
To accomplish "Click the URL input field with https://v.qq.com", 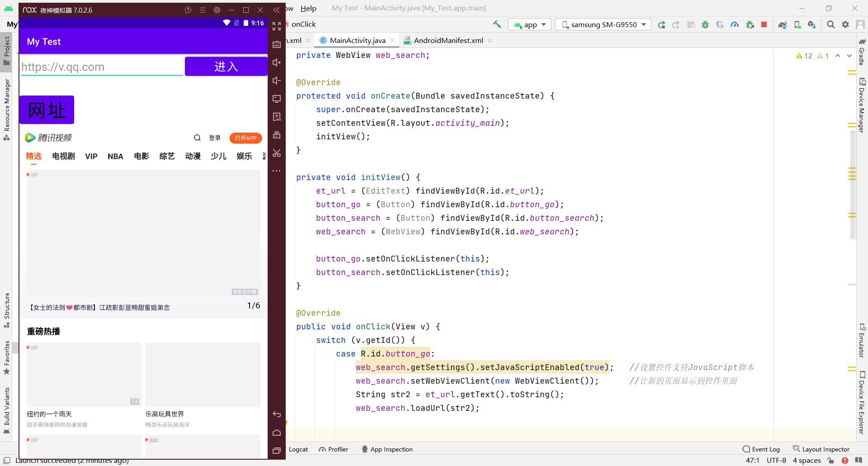I will coord(102,67).
